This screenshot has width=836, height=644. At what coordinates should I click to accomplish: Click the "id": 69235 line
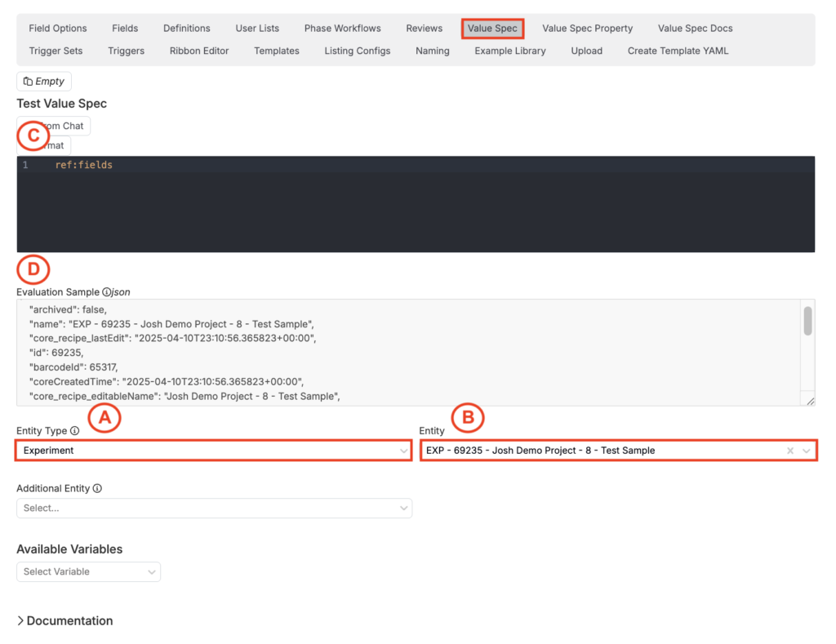56,353
